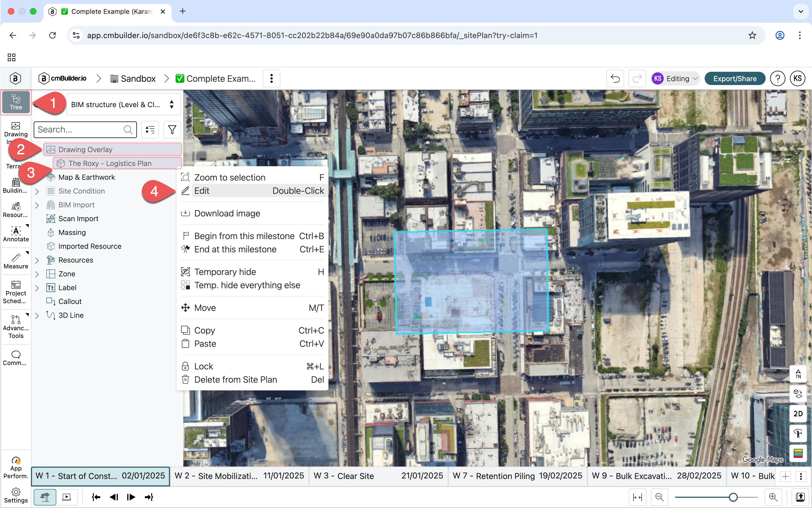Select the Measure tool

[16, 261]
